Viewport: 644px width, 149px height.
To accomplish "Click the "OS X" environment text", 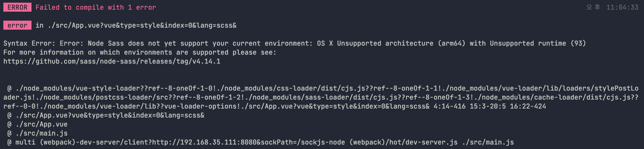I will (x=325, y=43).
